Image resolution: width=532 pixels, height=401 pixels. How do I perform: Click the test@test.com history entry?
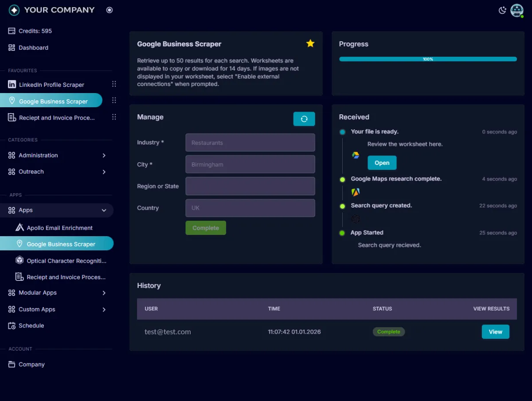[168, 331]
